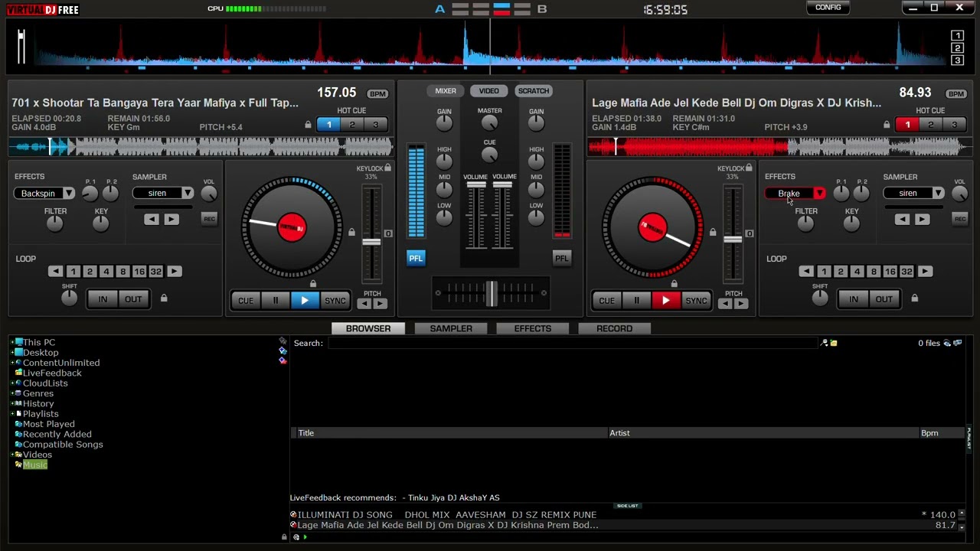Expand the Genres tree node
This screenshot has height=551, width=980.
tap(12, 394)
